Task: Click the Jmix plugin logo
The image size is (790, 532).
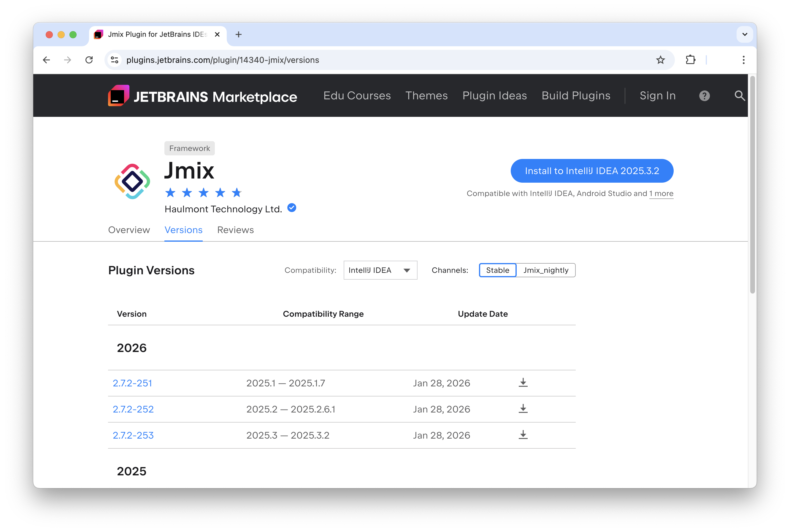Action: tap(132, 181)
